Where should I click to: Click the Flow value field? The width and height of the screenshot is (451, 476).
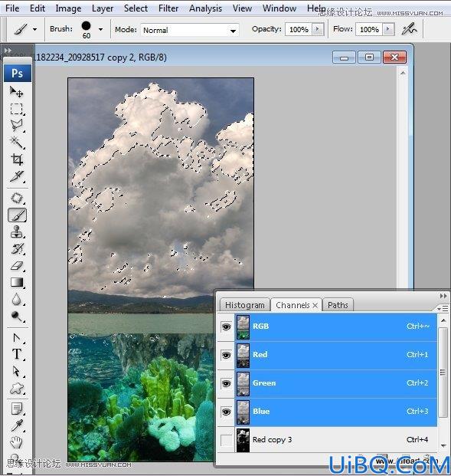tap(369, 29)
